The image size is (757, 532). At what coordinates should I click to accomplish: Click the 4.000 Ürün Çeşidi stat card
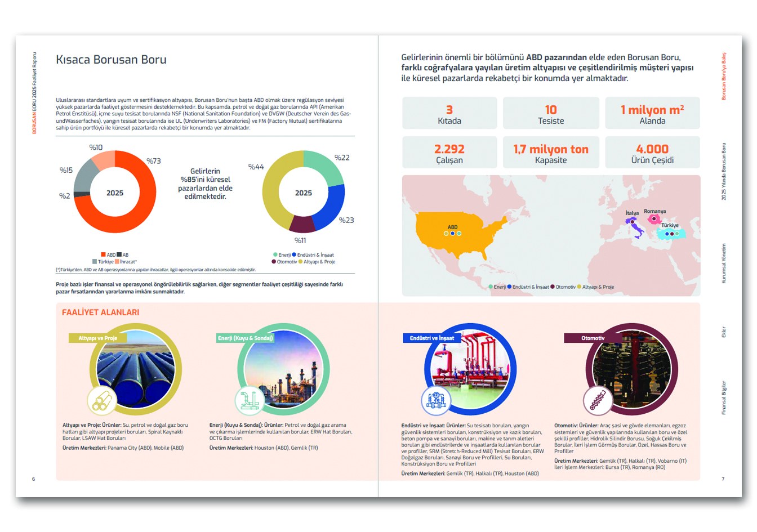pos(653,153)
